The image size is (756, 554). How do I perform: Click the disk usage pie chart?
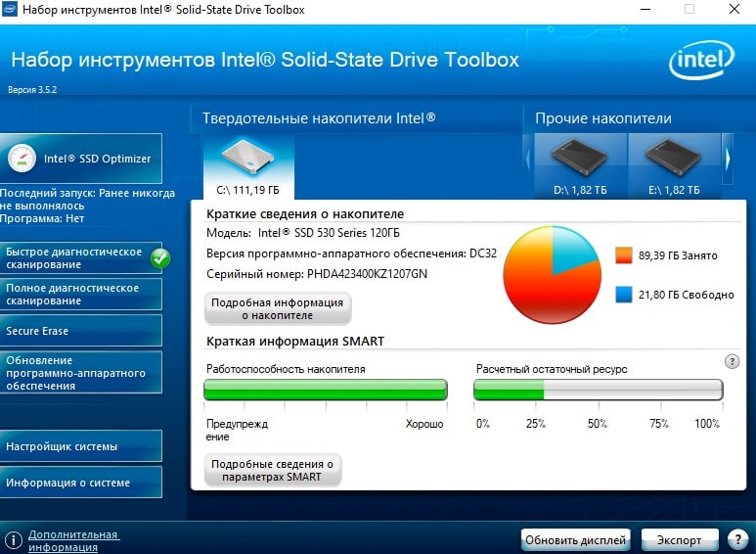553,275
